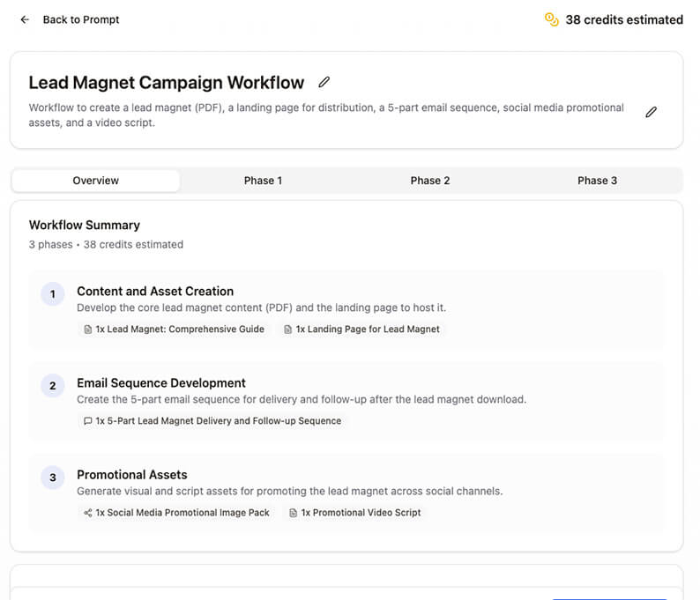Image resolution: width=700 pixels, height=600 pixels.
Task: Open the Content and Asset Creation phase heading
Action: [x=155, y=292]
